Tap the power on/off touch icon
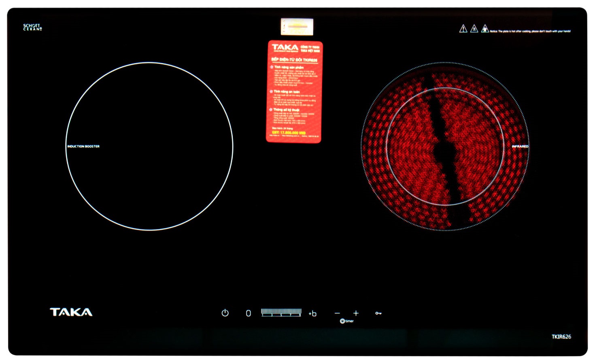 (225, 313)
